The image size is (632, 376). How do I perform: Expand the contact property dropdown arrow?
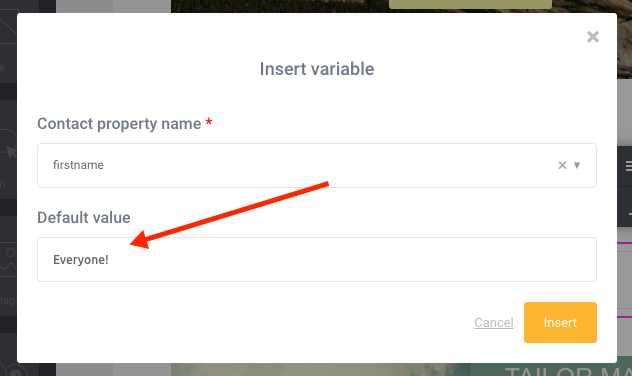pos(577,165)
